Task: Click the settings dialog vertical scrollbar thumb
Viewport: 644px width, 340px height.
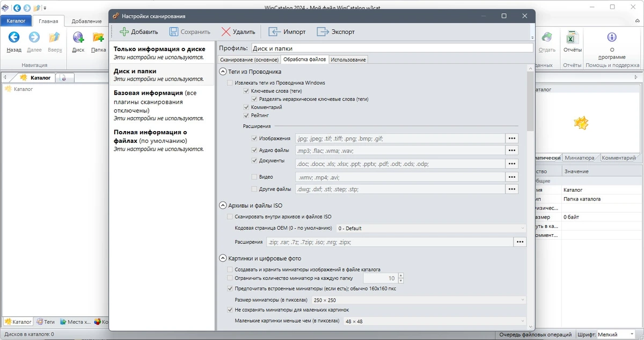Action: (x=530, y=102)
